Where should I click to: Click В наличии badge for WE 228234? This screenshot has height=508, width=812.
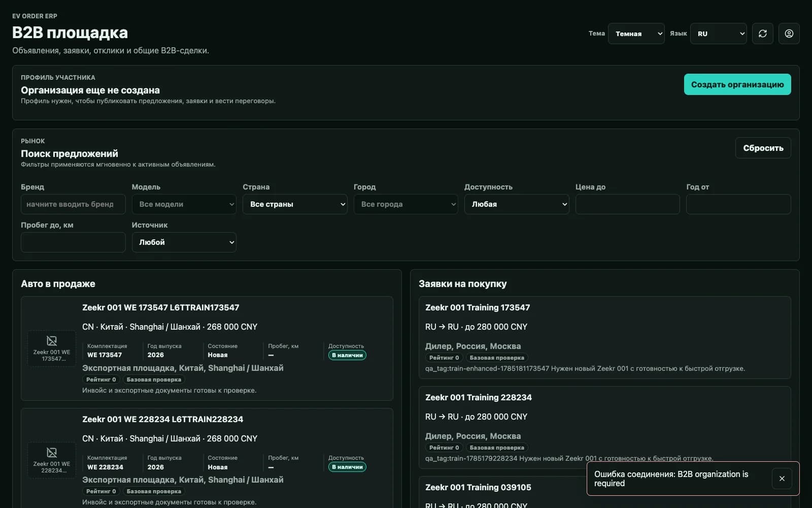click(x=347, y=467)
